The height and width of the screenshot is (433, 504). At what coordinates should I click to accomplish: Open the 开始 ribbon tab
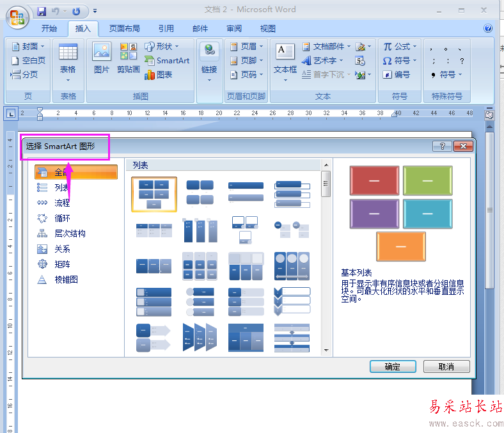point(49,29)
